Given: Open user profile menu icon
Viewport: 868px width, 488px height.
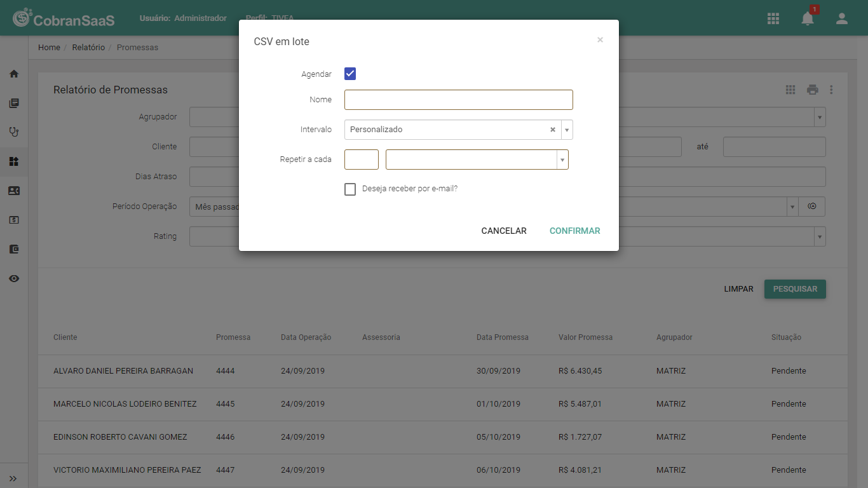Looking at the screenshot, I should click(842, 18).
